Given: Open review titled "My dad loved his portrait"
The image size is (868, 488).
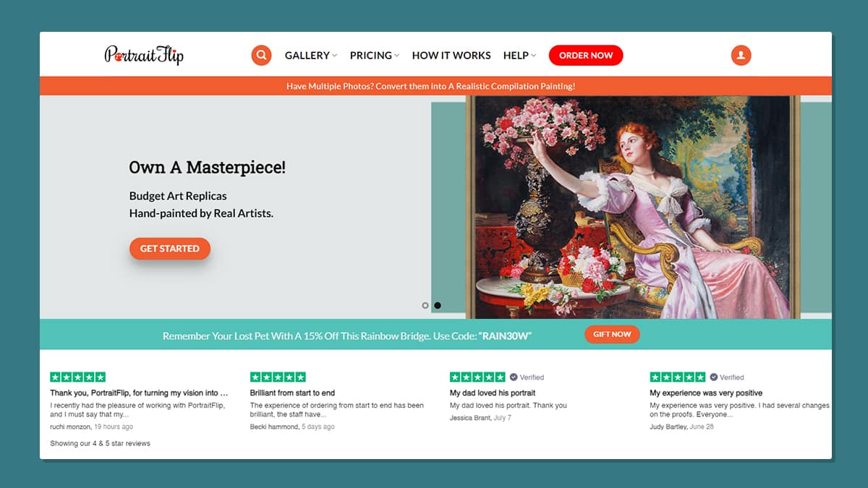Looking at the screenshot, I should click(493, 393).
